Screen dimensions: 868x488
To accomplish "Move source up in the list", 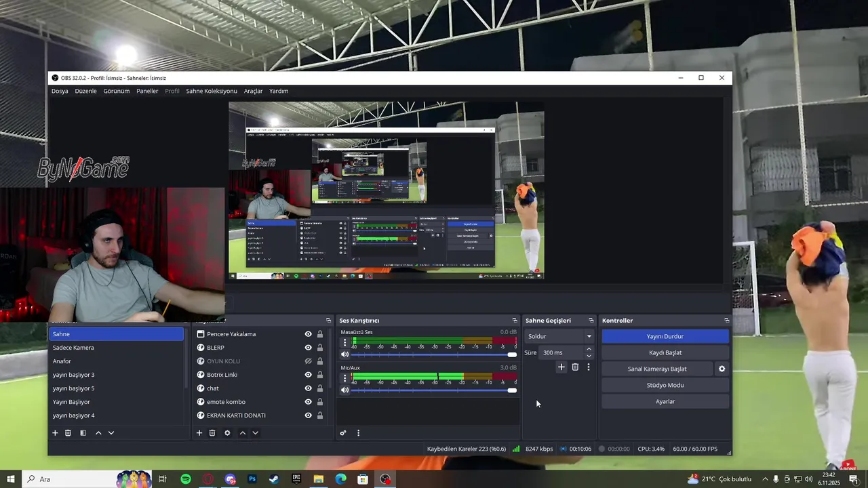I will click(x=242, y=433).
